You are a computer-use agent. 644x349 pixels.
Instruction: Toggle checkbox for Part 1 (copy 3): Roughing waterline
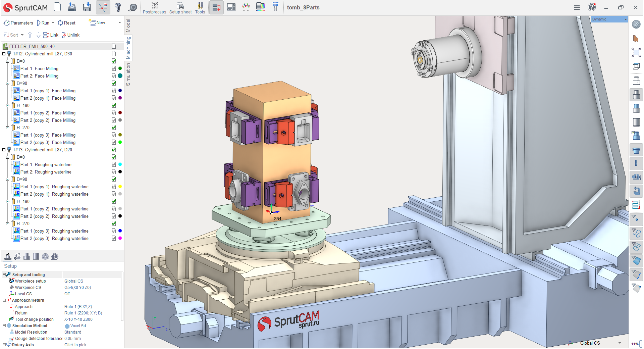114,231
